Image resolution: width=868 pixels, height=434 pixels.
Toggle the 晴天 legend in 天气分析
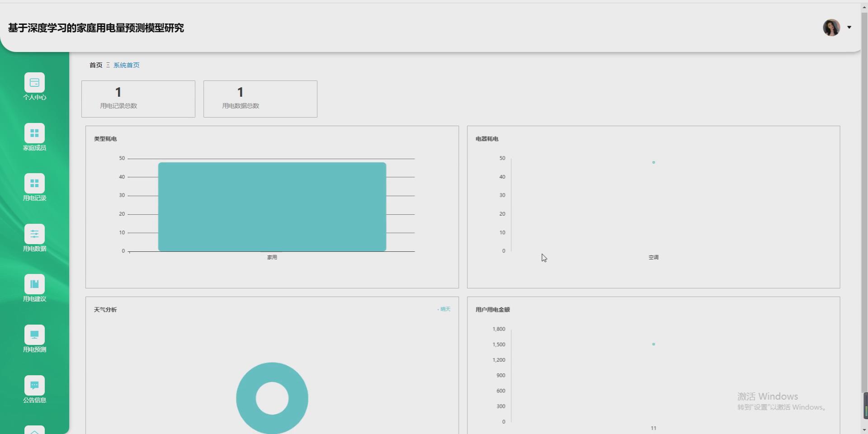444,309
